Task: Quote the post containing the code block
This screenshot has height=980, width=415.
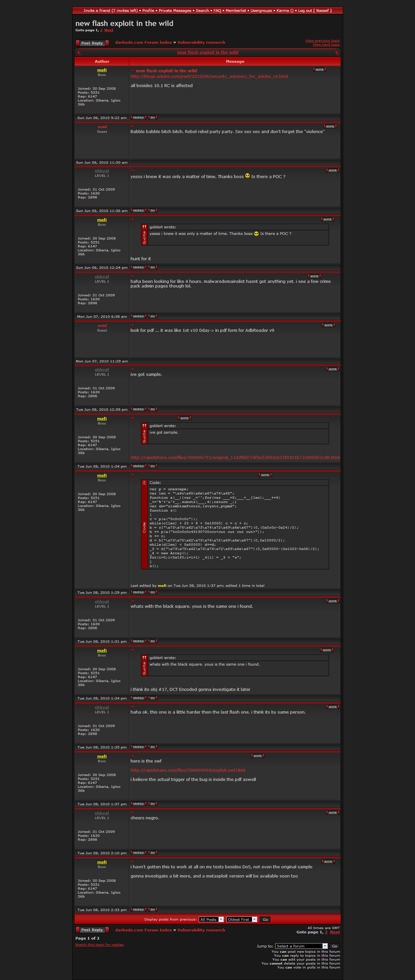Action: tap(265, 475)
